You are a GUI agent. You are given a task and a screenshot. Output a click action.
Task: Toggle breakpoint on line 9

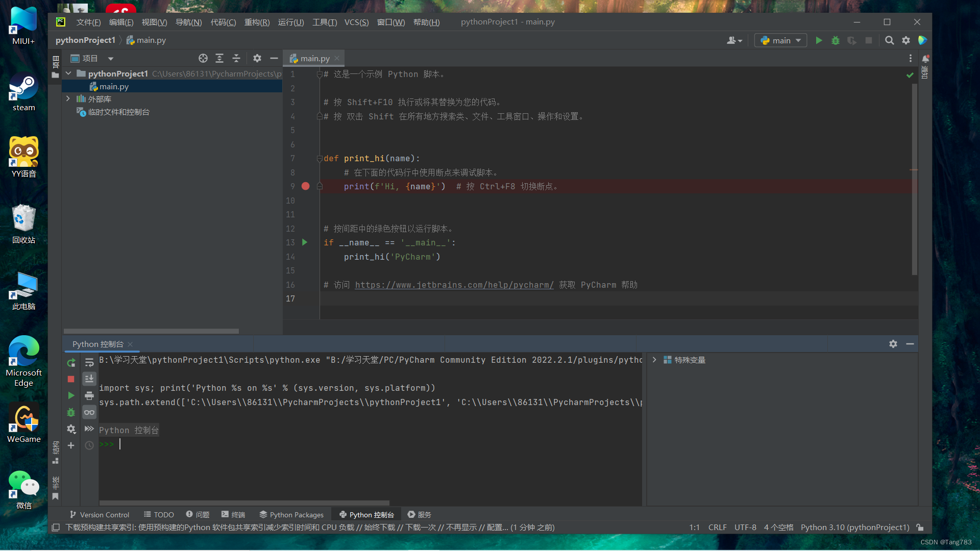(x=306, y=186)
